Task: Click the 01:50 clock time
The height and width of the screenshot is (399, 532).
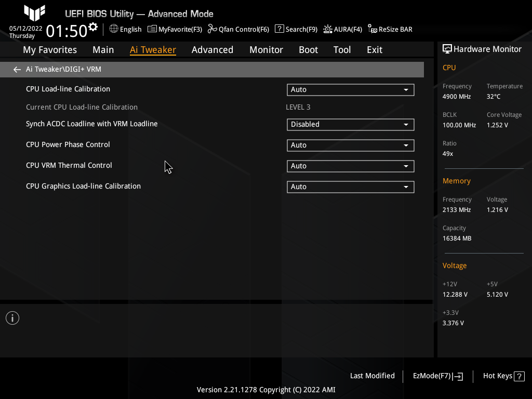Action: tap(67, 31)
